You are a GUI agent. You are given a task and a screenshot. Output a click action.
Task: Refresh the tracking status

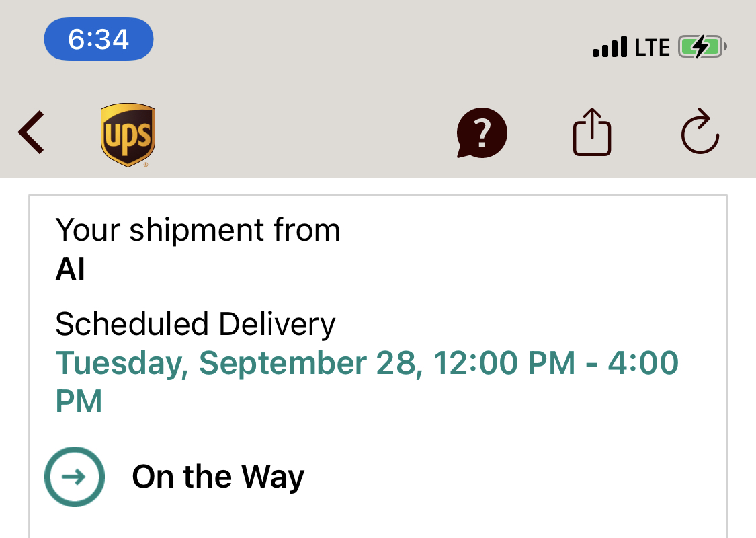tap(700, 132)
